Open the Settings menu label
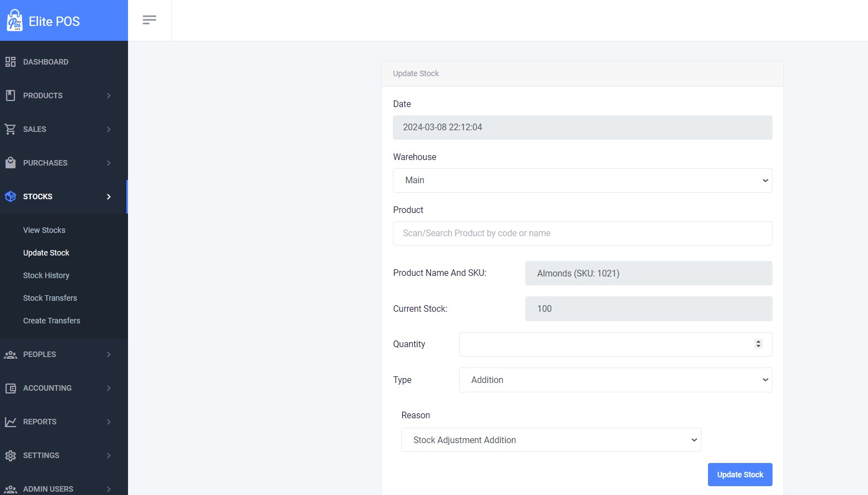Screen dimensions: 868x495 tap(41, 455)
